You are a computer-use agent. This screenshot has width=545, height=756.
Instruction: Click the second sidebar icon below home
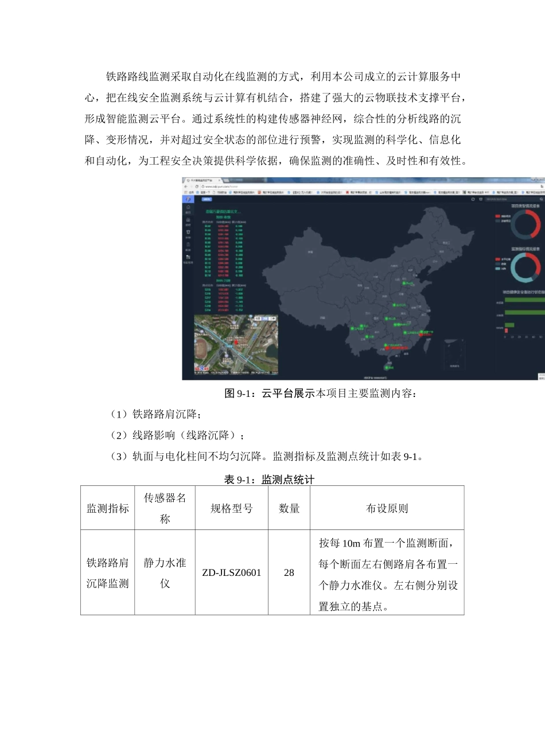tap(188, 220)
